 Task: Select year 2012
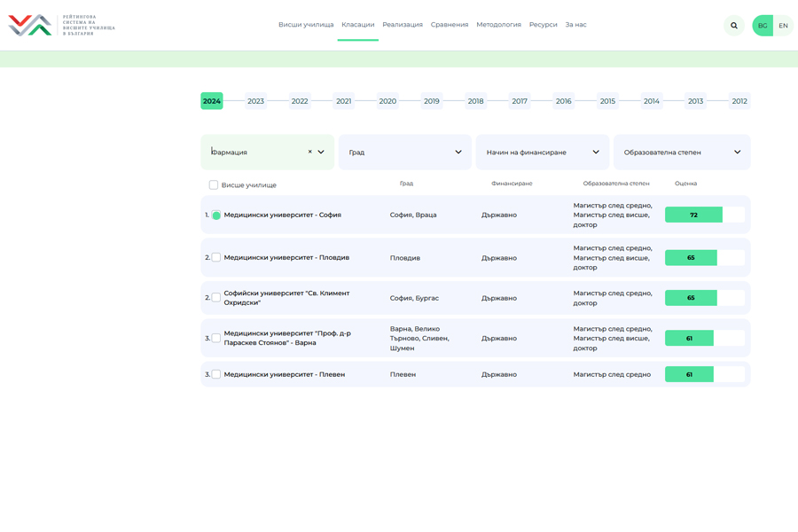[x=739, y=101]
